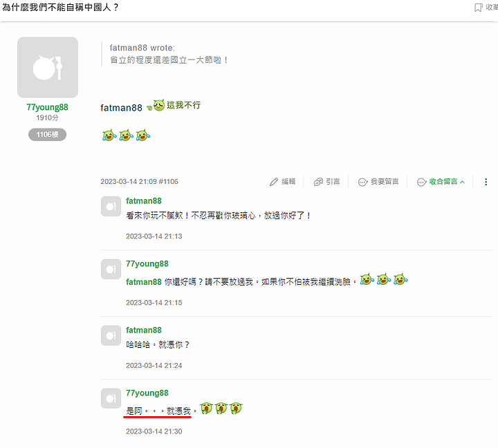
Task: Open the three-dot more options menu
Action: point(486,182)
